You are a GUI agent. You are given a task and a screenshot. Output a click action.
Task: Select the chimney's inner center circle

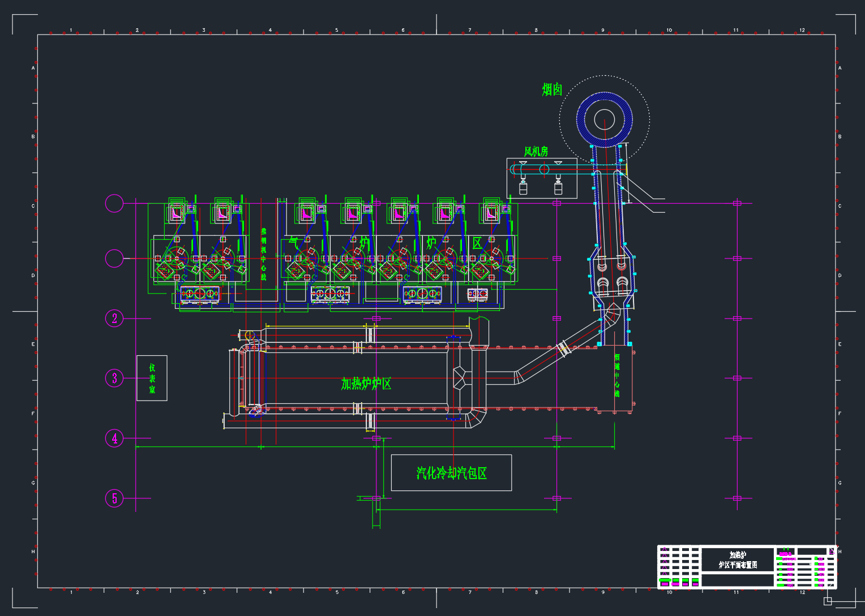tap(605, 119)
